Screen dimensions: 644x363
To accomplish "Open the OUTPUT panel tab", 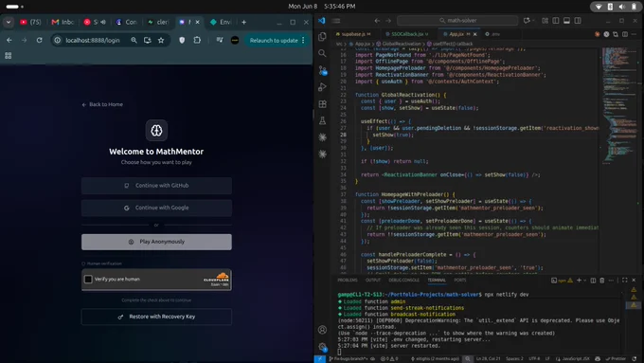I will click(373, 280).
